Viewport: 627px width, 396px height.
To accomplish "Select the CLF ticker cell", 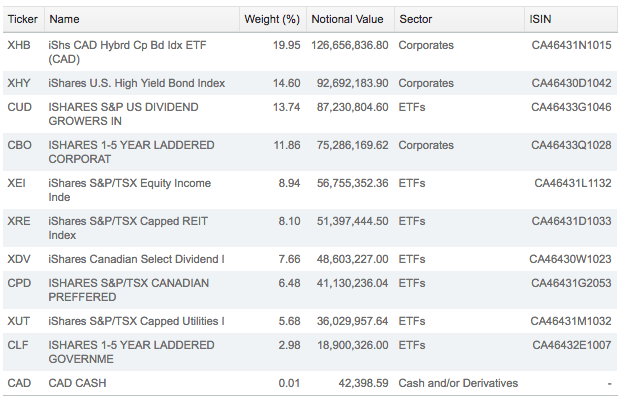I will tap(18, 345).
